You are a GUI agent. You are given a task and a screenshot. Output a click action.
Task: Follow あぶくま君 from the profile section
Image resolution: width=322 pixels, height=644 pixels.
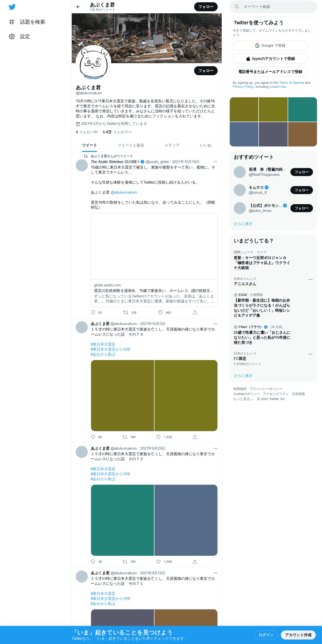click(206, 71)
